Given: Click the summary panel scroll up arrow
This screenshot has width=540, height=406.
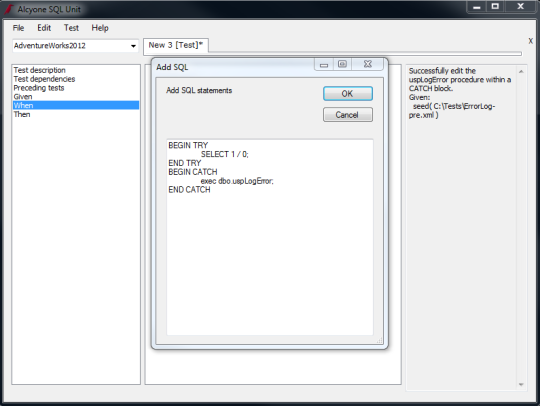Looking at the screenshot, I should 521,72.
